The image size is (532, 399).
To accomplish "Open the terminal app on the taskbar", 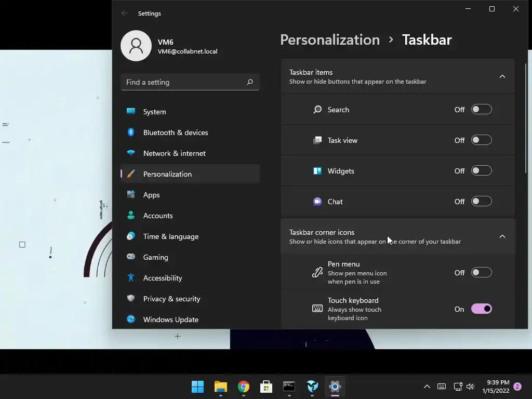I will (289, 387).
